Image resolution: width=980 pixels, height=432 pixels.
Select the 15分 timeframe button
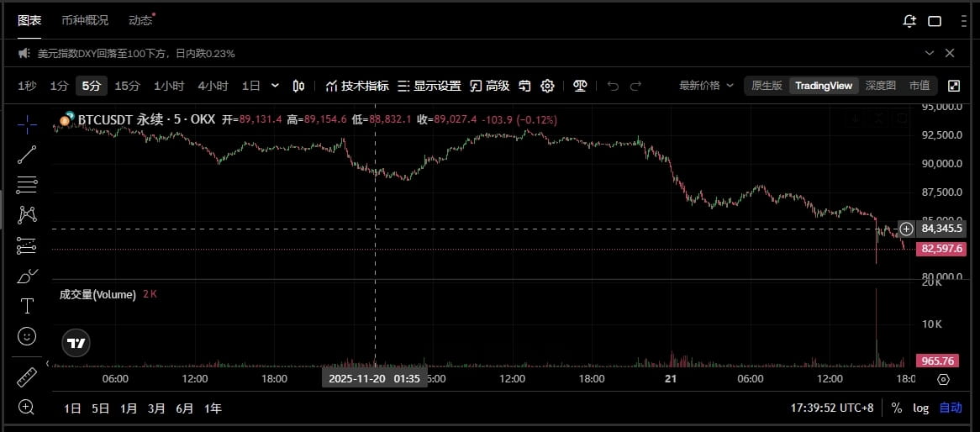[x=128, y=86]
